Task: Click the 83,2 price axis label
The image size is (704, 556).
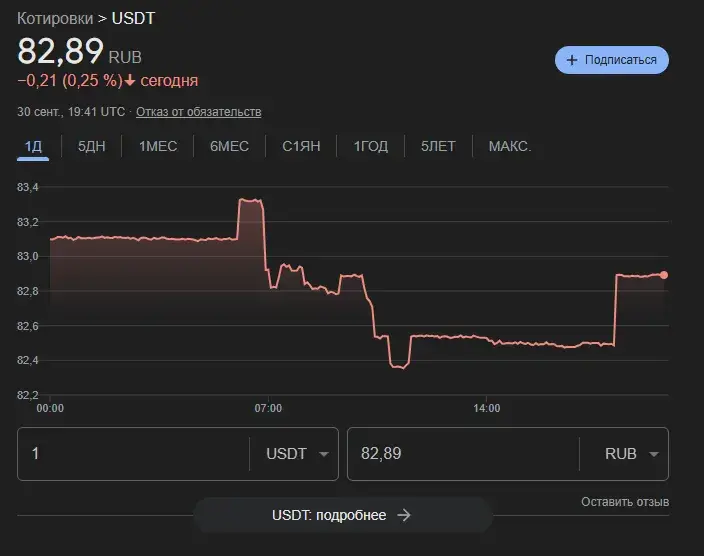Action: (28, 222)
